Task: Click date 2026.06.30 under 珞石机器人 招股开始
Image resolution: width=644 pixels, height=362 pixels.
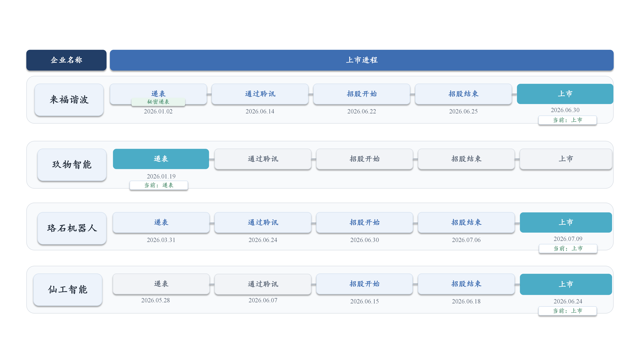Action: coord(365,240)
